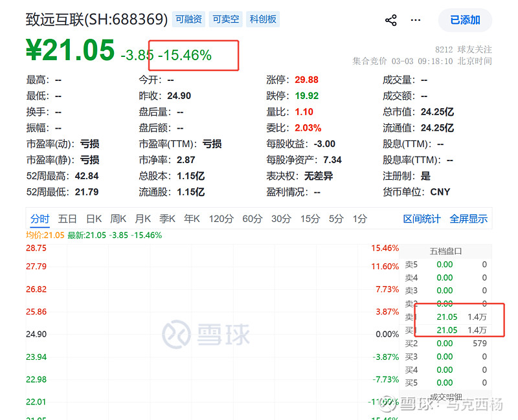Click the share icon
The image size is (518, 420).
pyautogui.click(x=391, y=21)
